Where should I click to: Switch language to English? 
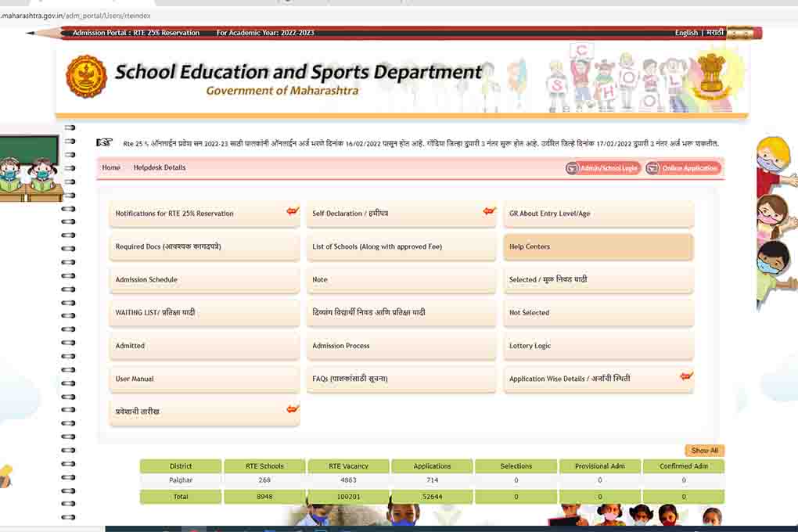(x=686, y=33)
